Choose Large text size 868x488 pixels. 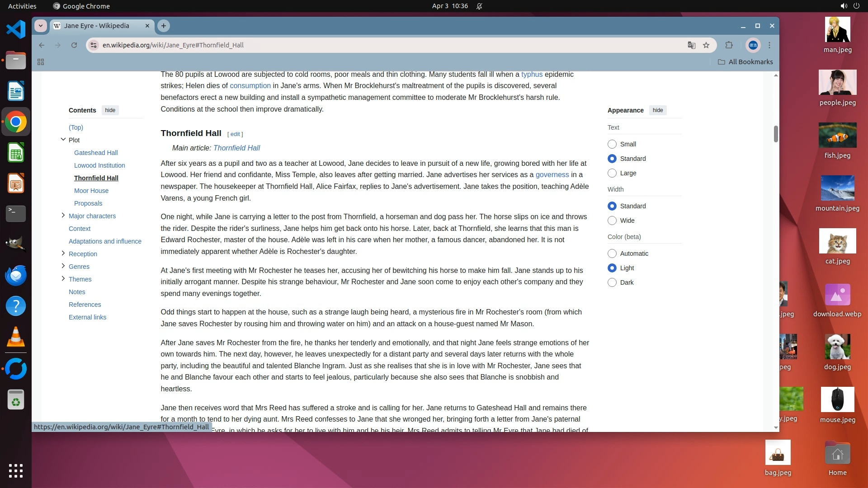pos(612,173)
